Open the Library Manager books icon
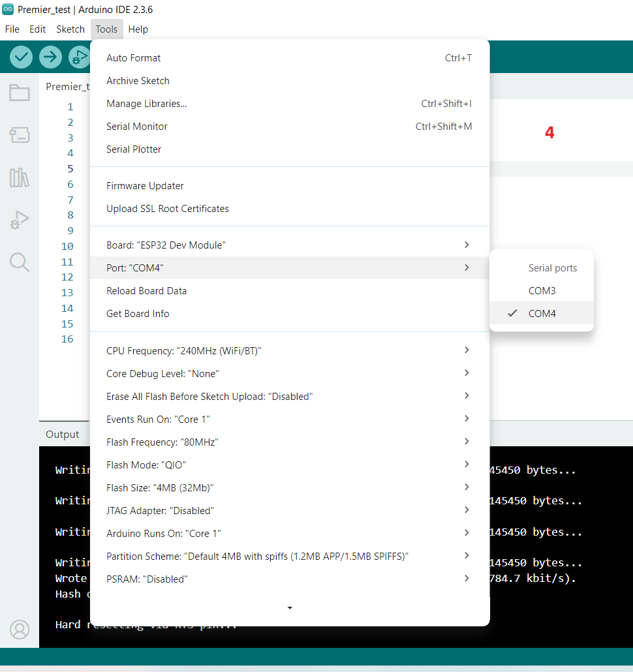The width and height of the screenshot is (633, 672). click(20, 177)
